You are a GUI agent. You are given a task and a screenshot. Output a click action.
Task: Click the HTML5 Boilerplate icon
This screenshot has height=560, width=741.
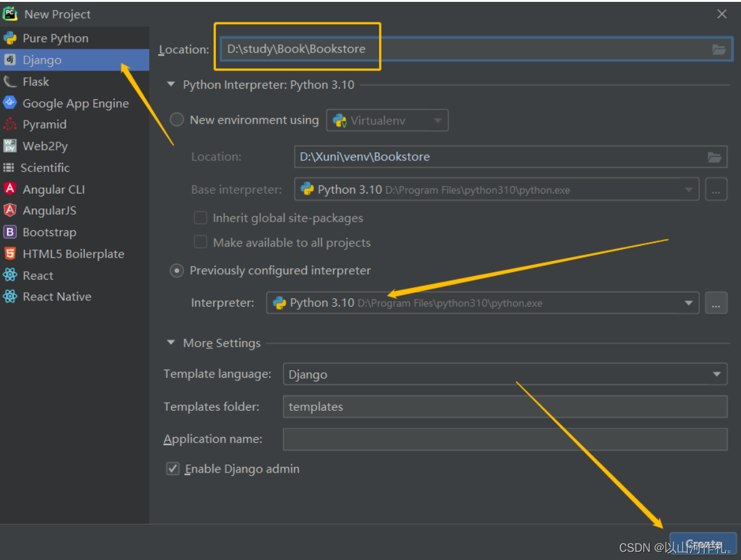click(10, 253)
